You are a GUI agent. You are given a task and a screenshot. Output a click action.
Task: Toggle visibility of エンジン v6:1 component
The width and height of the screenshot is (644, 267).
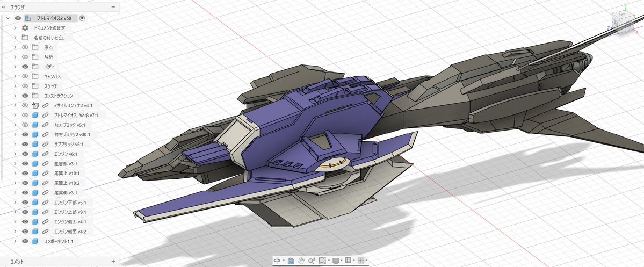(x=25, y=154)
